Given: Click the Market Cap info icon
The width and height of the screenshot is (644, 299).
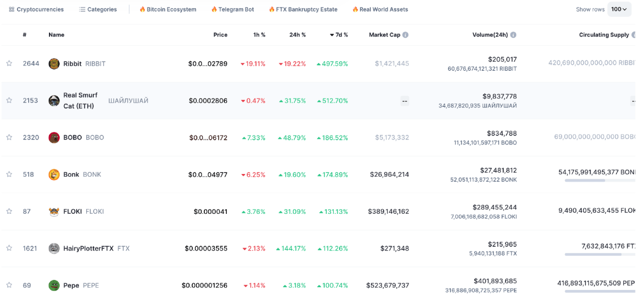Looking at the screenshot, I should pos(406,35).
